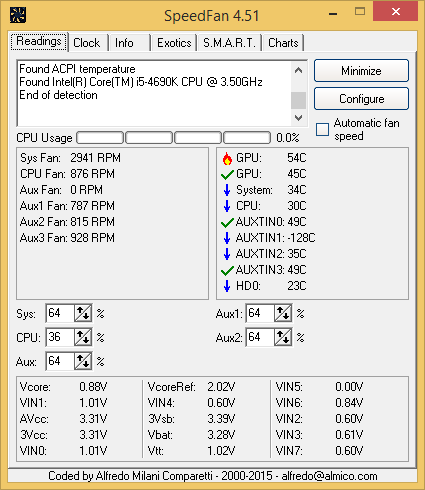Click the CPU speed value field showing 36
The height and width of the screenshot is (490, 425).
[x=60, y=337]
